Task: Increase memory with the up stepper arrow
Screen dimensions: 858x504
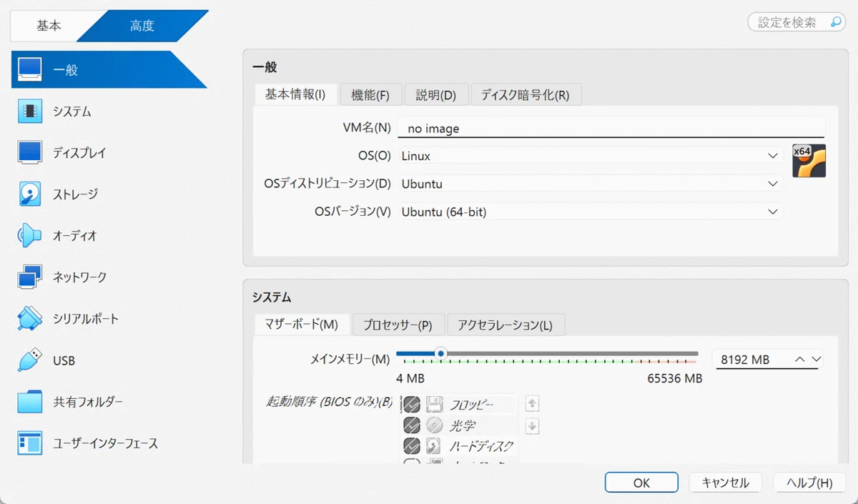Action: tap(800, 360)
